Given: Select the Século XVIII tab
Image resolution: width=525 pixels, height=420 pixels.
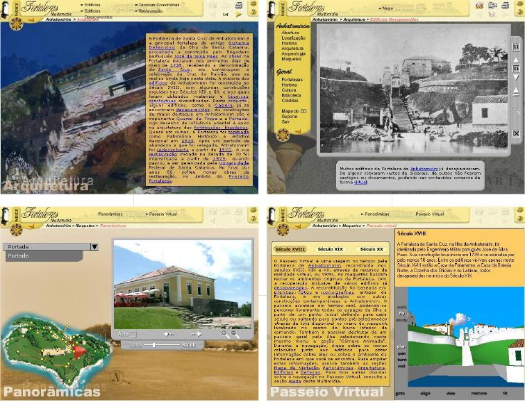Looking at the screenshot, I should (x=291, y=249).
